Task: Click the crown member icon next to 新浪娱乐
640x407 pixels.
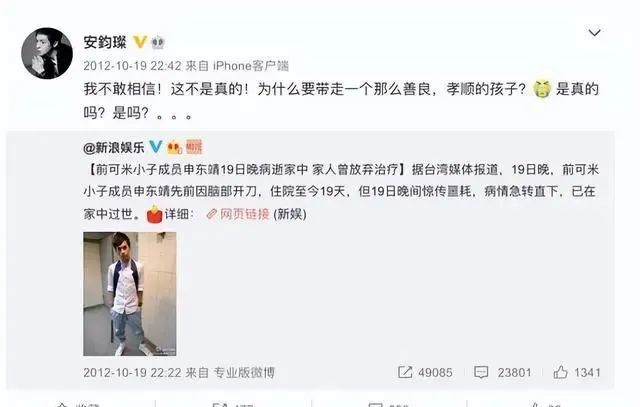Action: click(x=175, y=147)
